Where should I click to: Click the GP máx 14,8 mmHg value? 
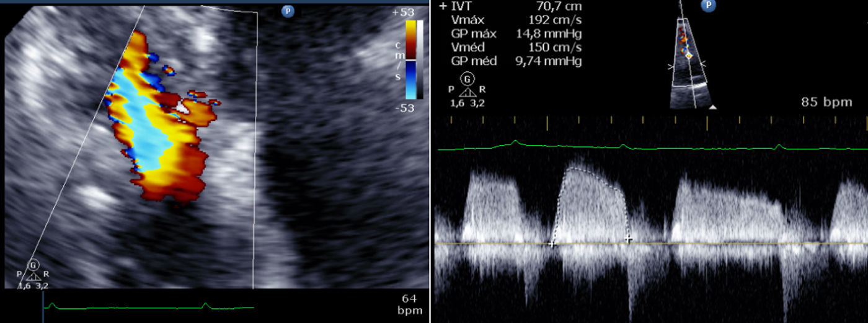(549, 33)
